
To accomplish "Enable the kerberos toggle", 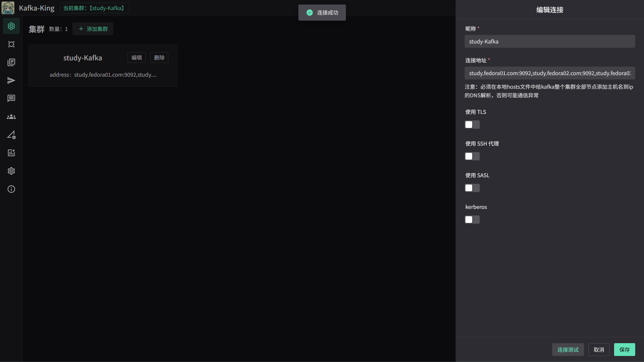I will [472, 219].
